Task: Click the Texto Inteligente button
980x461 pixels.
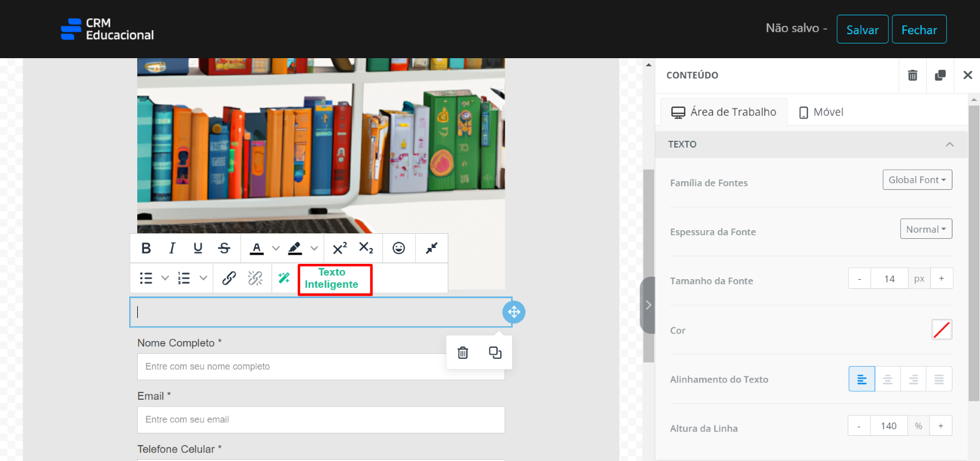Action: (331, 279)
